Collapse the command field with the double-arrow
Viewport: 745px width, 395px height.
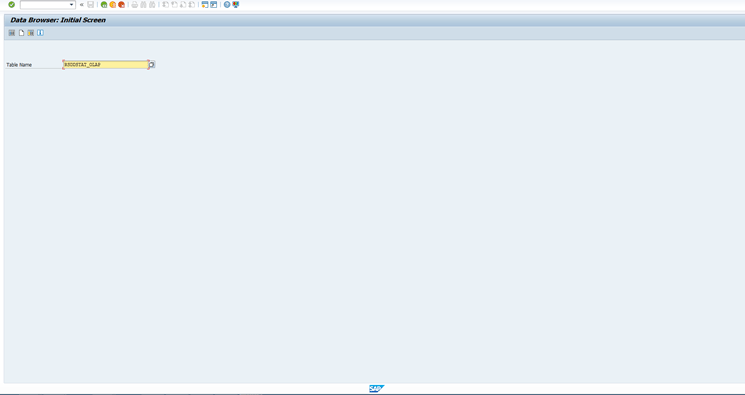[82, 5]
